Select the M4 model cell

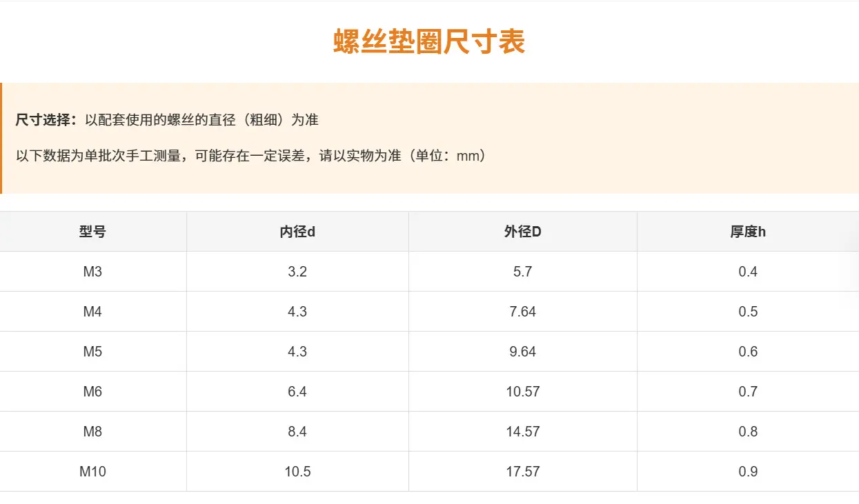coord(93,312)
